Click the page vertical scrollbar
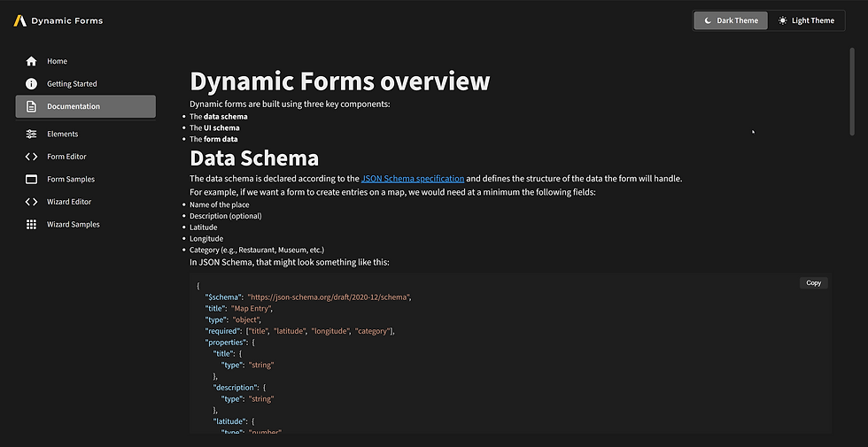This screenshot has width=868, height=447. click(852, 93)
